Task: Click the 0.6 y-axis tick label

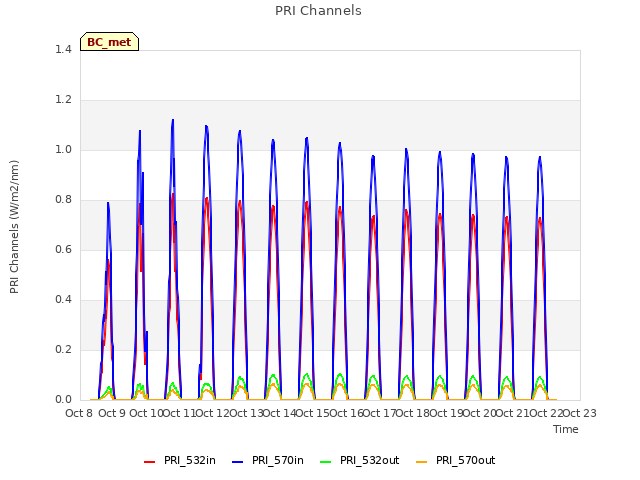Action: 63,249
